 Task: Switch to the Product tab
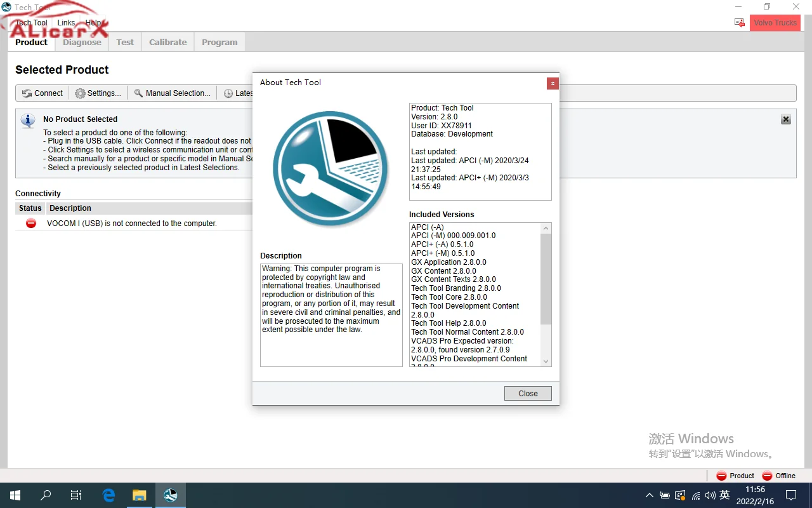pyautogui.click(x=32, y=43)
